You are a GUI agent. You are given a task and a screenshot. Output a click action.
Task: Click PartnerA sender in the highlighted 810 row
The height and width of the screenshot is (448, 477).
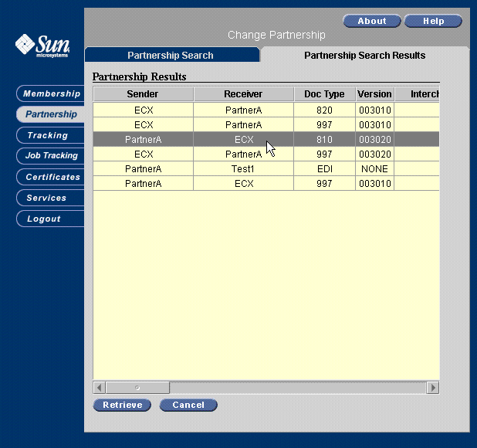pyautogui.click(x=144, y=139)
